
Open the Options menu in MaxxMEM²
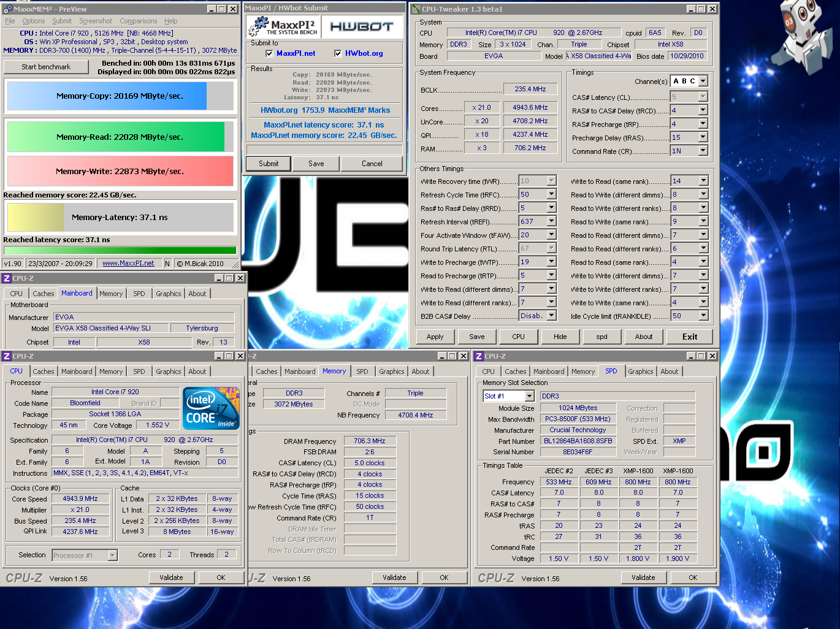(x=33, y=21)
